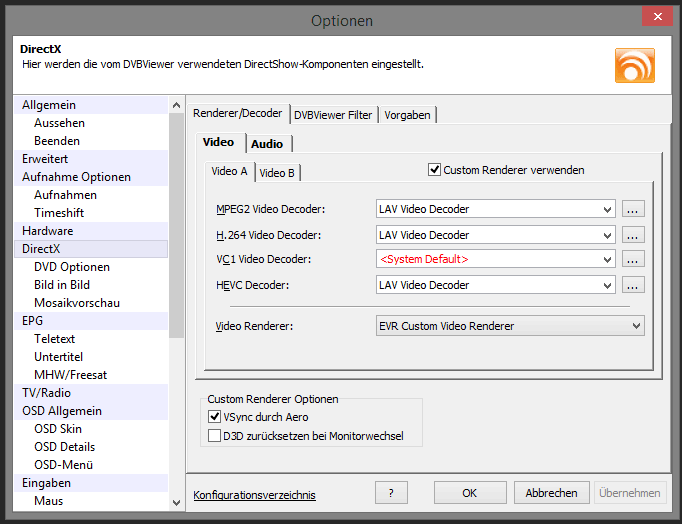Switch to Video B tab
The height and width of the screenshot is (524, 682).
coord(277,173)
